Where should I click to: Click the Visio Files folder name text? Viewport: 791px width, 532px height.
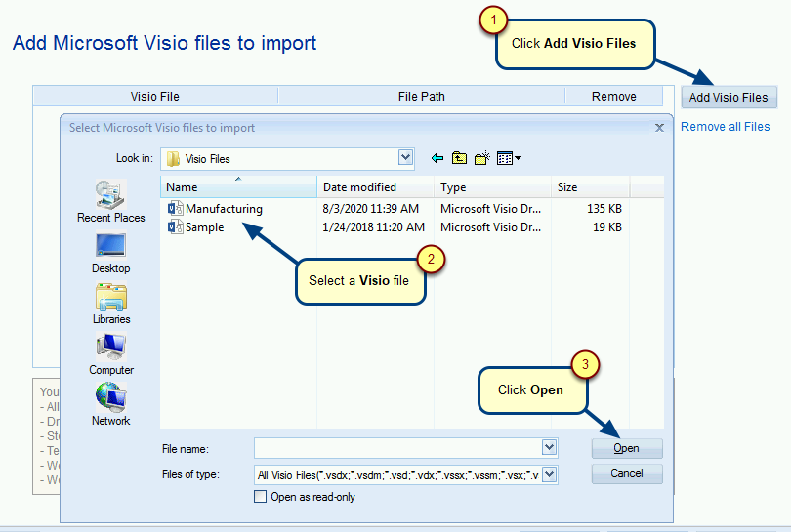click(207, 159)
